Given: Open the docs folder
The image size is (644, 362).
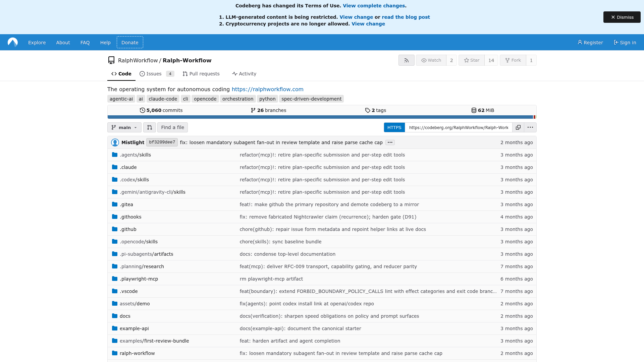Looking at the screenshot, I should (125, 316).
